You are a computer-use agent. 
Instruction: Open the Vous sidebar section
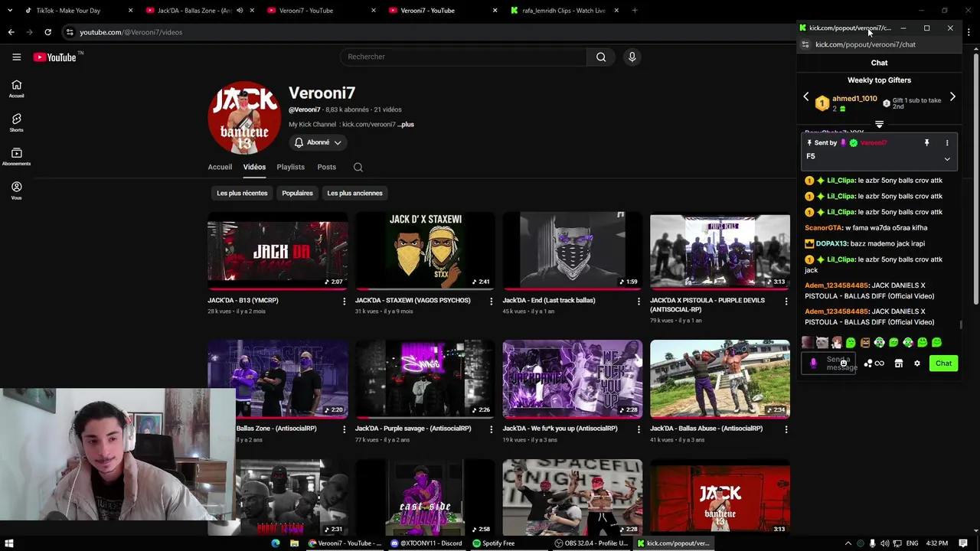click(16, 191)
